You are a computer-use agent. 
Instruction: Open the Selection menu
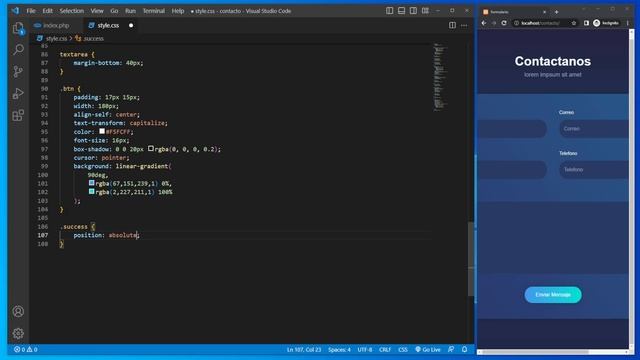(72, 11)
